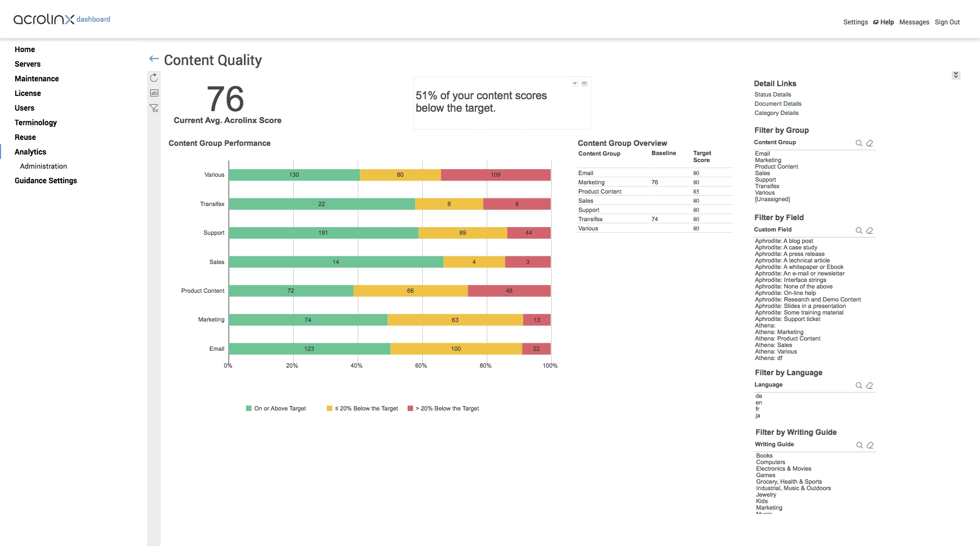The width and height of the screenshot is (980, 546).
Task: Open Category Details link
Action: [x=776, y=113]
